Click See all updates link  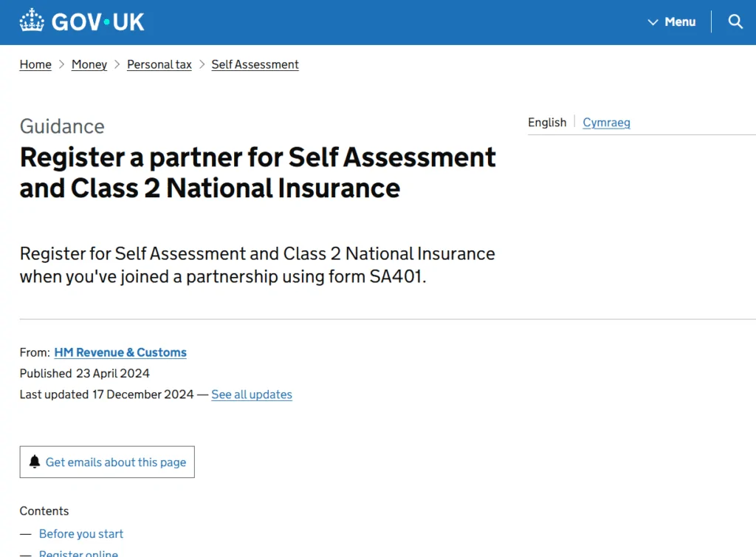(x=252, y=394)
